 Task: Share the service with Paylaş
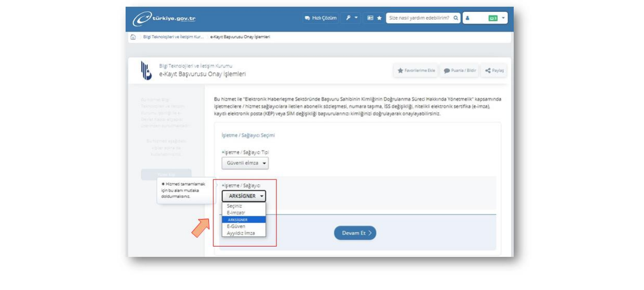click(494, 71)
